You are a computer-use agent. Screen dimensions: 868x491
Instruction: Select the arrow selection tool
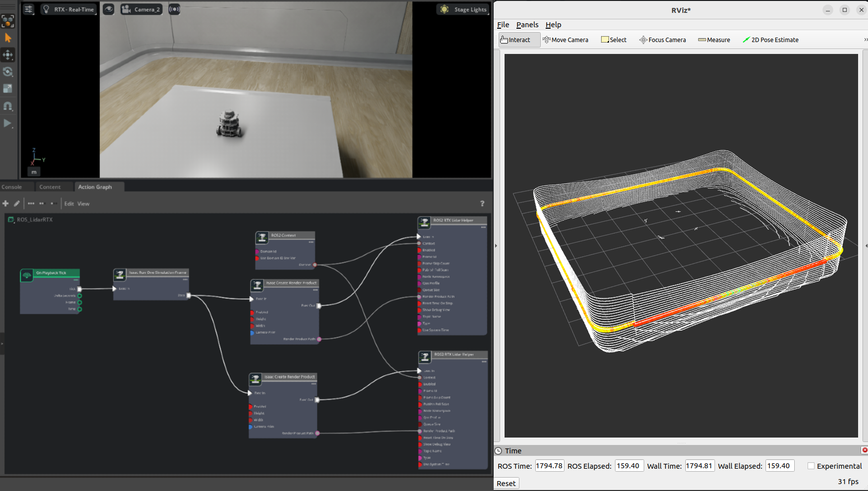tap(8, 38)
